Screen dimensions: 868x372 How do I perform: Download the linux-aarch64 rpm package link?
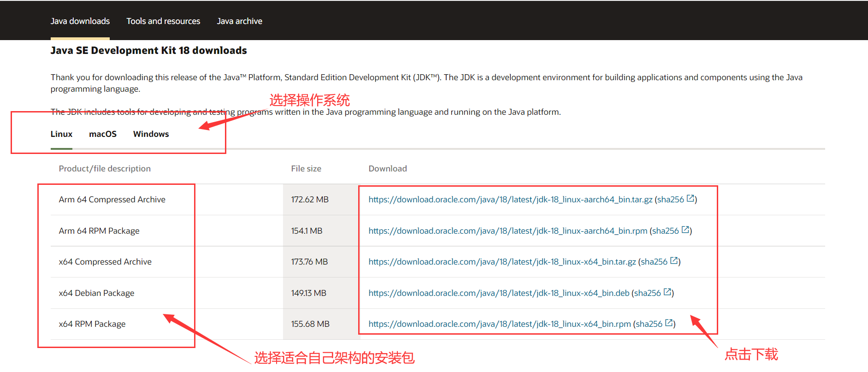508,231
